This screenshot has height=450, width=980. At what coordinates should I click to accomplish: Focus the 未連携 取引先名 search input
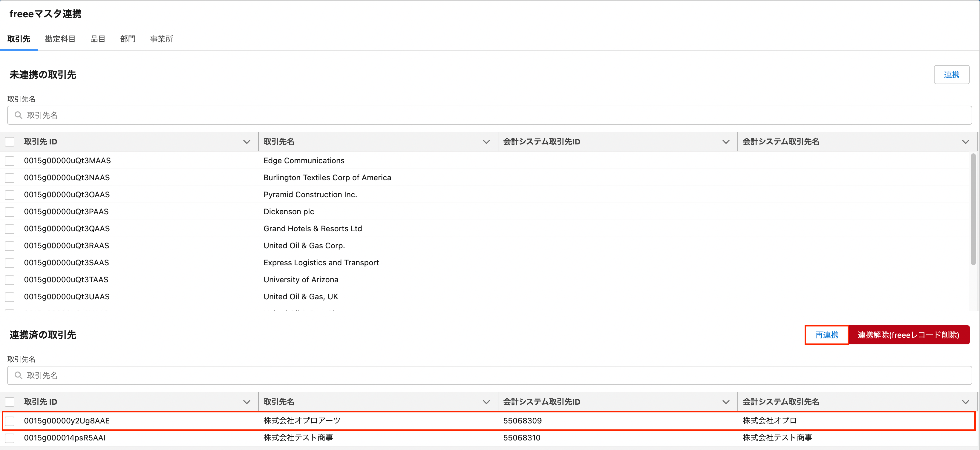tap(489, 115)
